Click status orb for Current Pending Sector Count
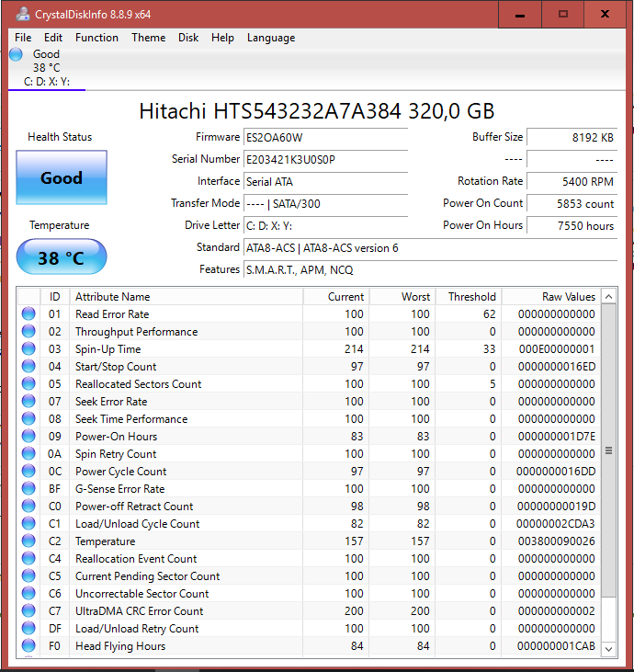 point(28,576)
